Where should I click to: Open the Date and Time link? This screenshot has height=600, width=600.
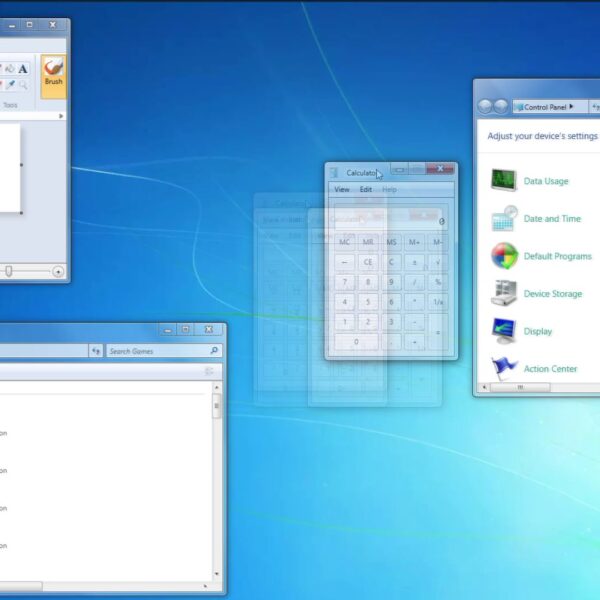tap(552, 218)
